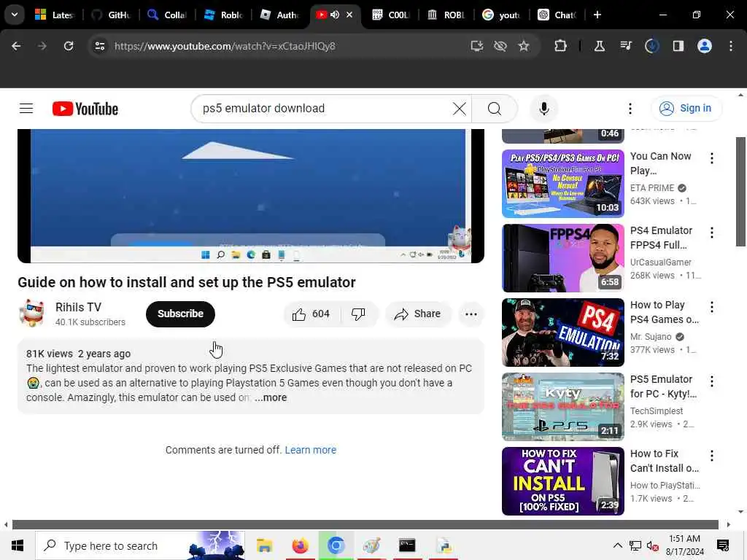Open YouTube settings three-dot menu near Sign in
This screenshot has width=747, height=560.
(x=630, y=109)
